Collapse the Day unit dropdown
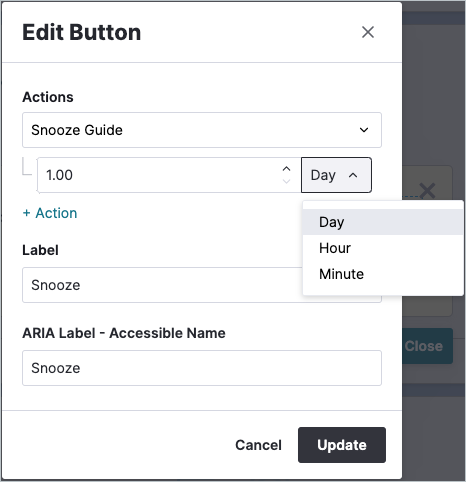 coord(336,175)
